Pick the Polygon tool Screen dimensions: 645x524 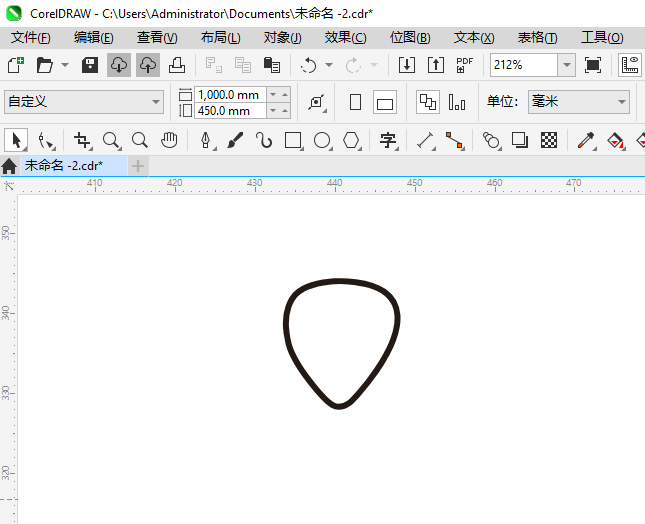click(x=351, y=140)
